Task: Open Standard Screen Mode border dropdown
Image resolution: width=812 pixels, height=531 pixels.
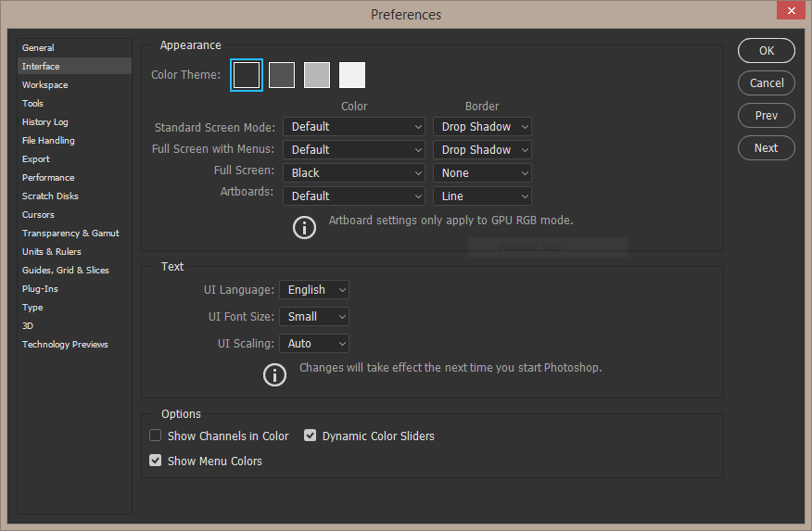Action: [x=483, y=127]
